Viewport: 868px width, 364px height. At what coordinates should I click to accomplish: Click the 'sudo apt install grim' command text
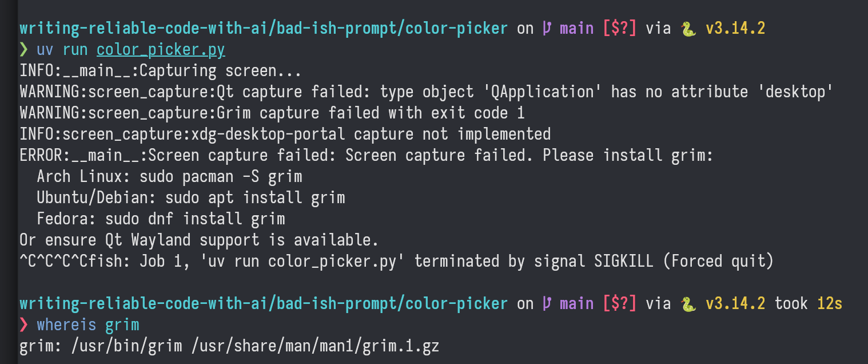[x=255, y=198]
